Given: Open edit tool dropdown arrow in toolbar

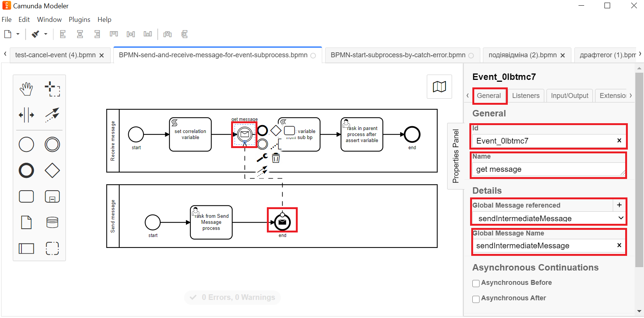Looking at the screenshot, I should (x=46, y=34).
